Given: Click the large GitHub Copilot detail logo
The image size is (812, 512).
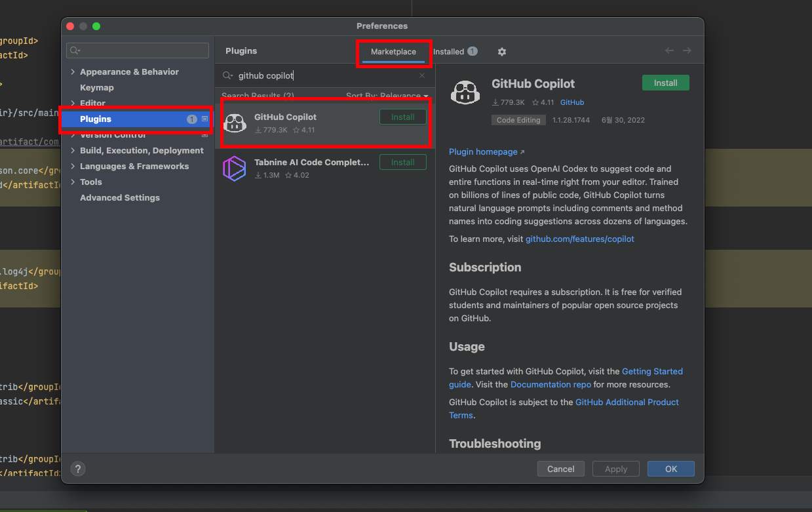Looking at the screenshot, I should click(465, 92).
